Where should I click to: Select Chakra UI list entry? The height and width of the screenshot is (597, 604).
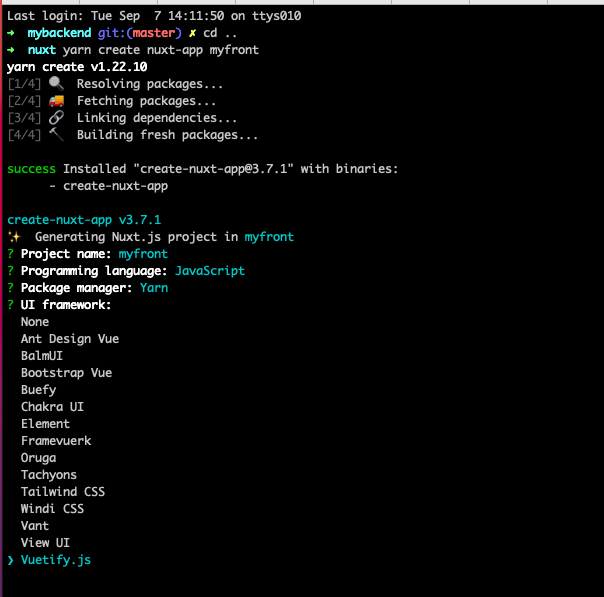(52, 407)
